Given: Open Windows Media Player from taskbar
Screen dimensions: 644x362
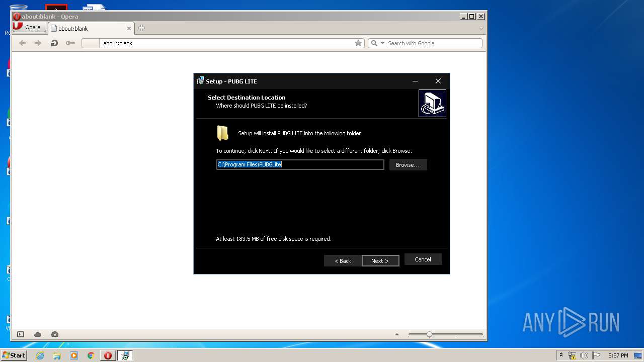Looking at the screenshot, I should 74,355.
